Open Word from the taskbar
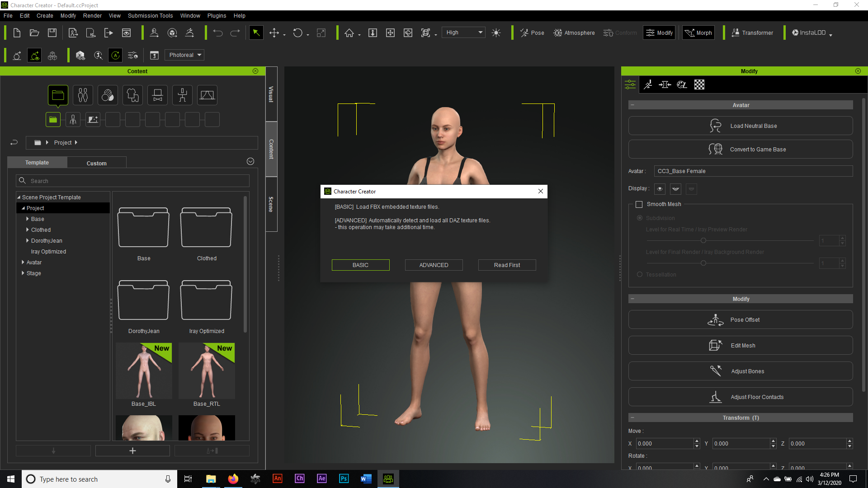The image size is (868, 488). (366, 479)
